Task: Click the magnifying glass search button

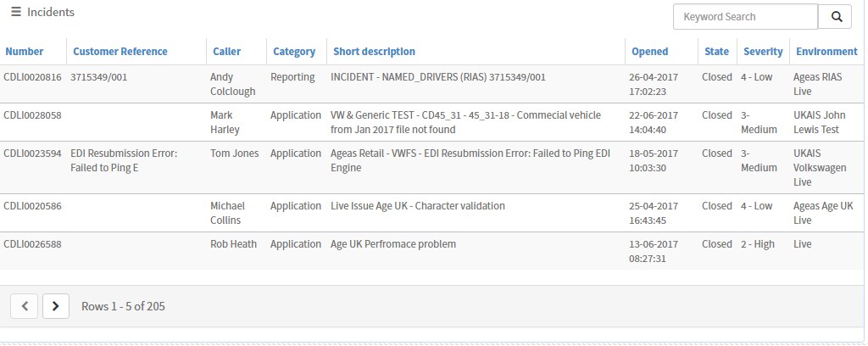Action: point(835,16)
